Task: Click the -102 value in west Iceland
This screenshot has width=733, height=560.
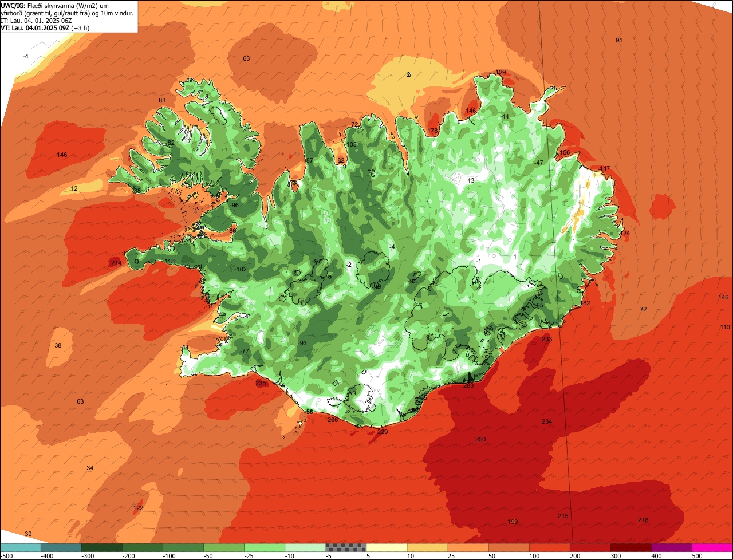Action: coord(241,269)
